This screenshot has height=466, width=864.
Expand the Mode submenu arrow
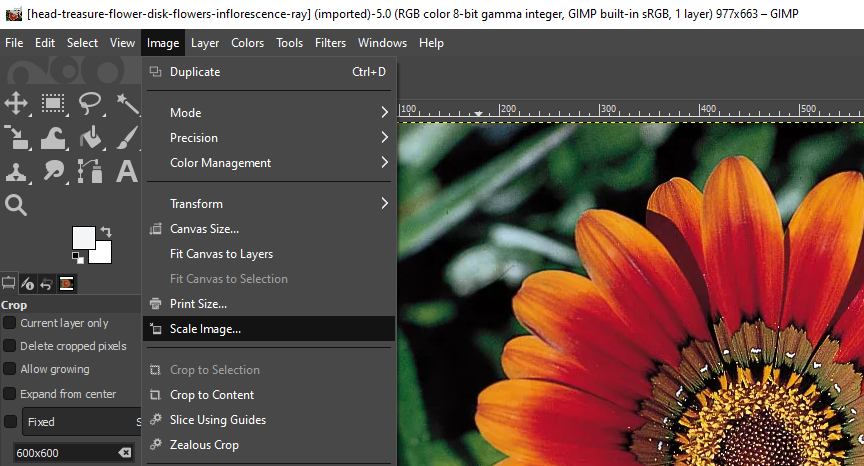coord(385,112)
